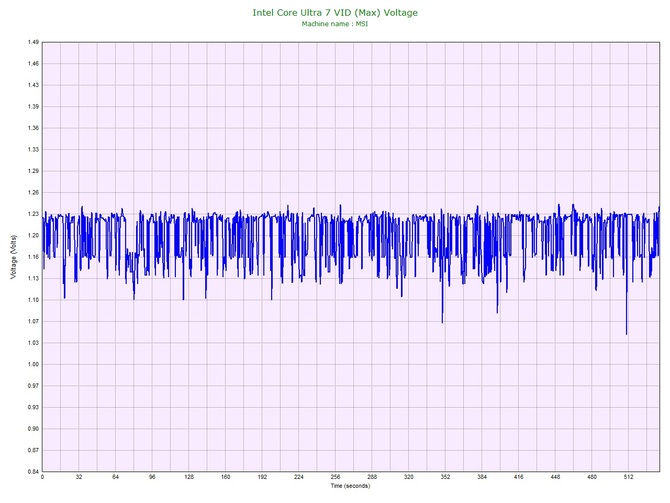This screenshot has width=670, height=503.
Task: Select the 1.20 voltage axis label
Action: pyautogui.click(x=33, y=235)
